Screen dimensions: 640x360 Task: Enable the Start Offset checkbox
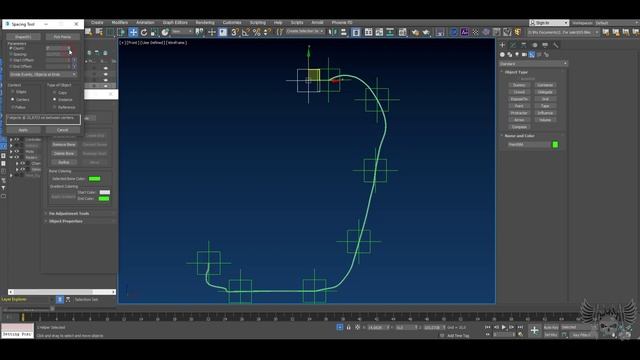(x=11, y=60)
